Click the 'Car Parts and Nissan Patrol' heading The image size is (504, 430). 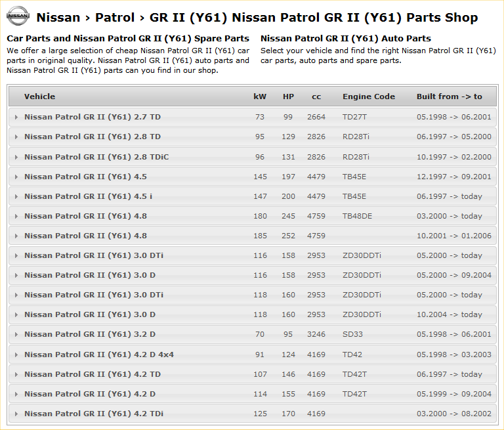128,39
